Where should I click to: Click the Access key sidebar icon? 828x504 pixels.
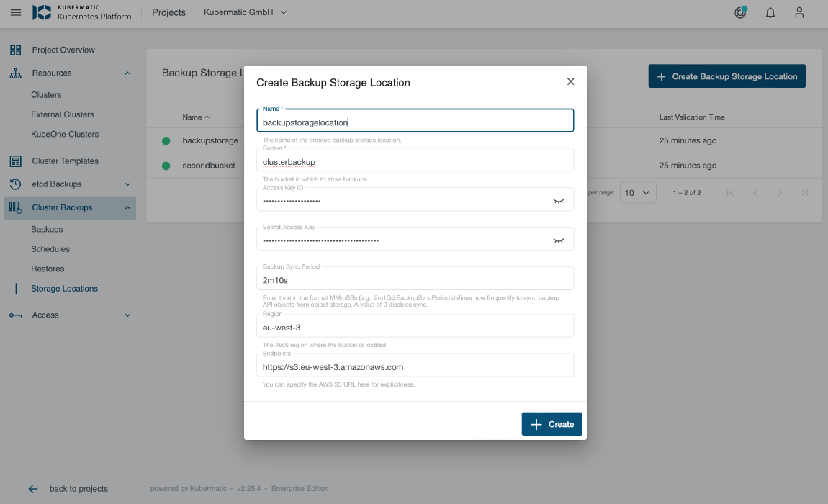pyautogui.click(x=16, y=315)
